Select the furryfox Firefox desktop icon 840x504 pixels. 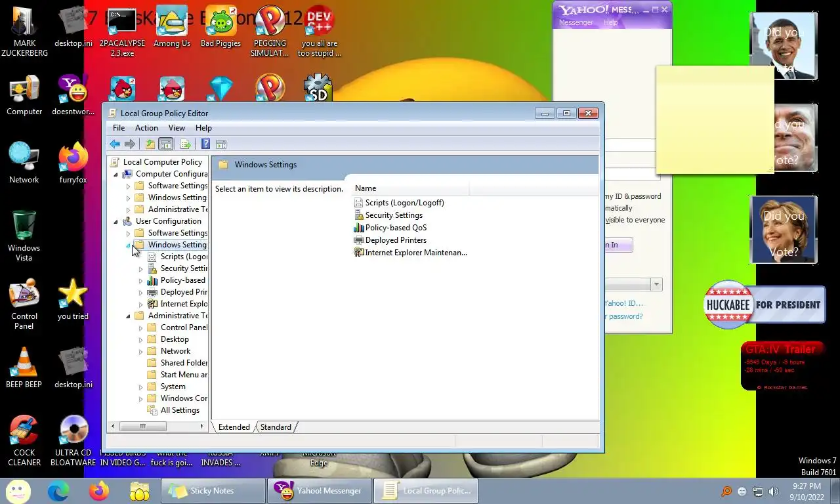(73, 163)
